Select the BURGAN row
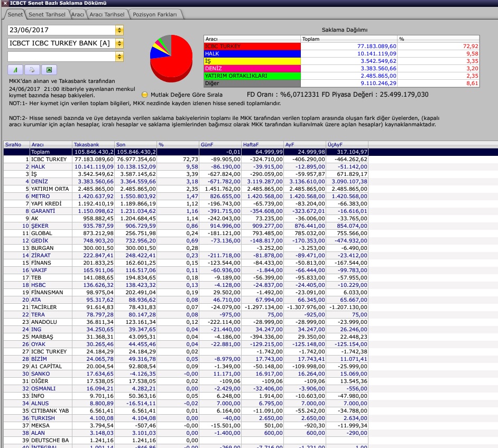Screen dimensions: 498x448 point(186,248)
